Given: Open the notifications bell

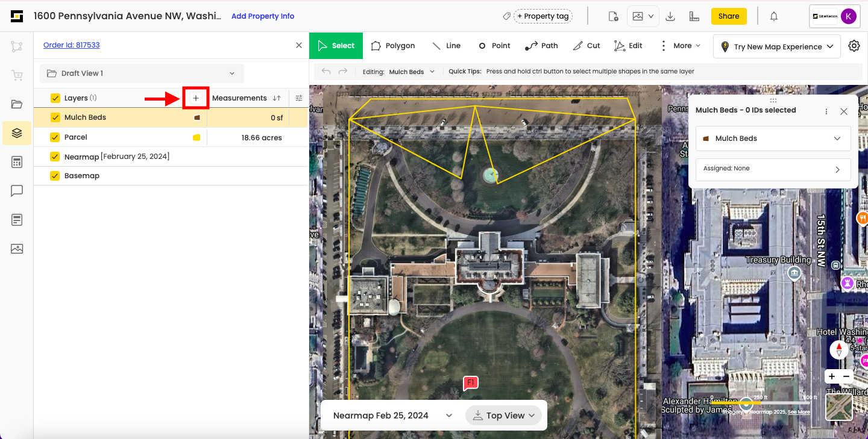Looking at the screenshot, I should [x=774, y=16].
